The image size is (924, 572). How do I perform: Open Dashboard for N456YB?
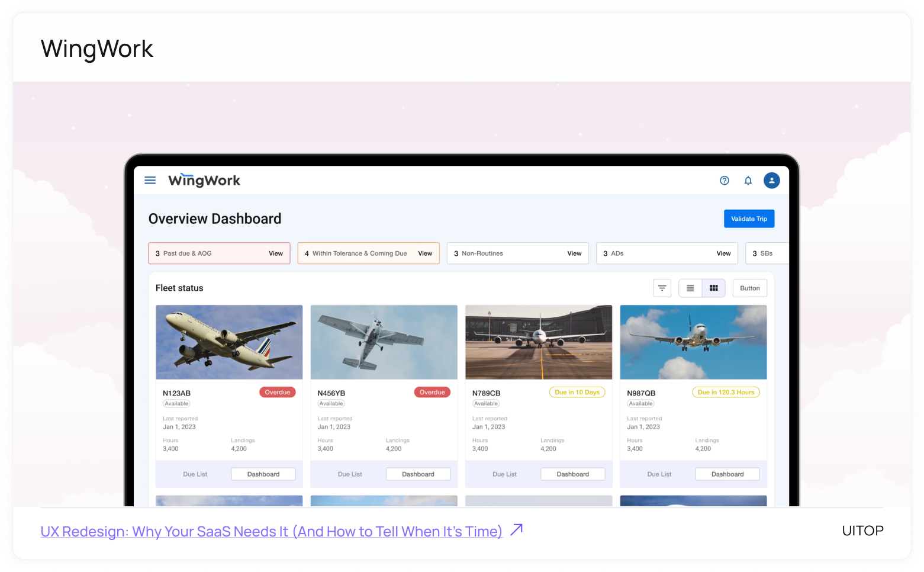418,474
